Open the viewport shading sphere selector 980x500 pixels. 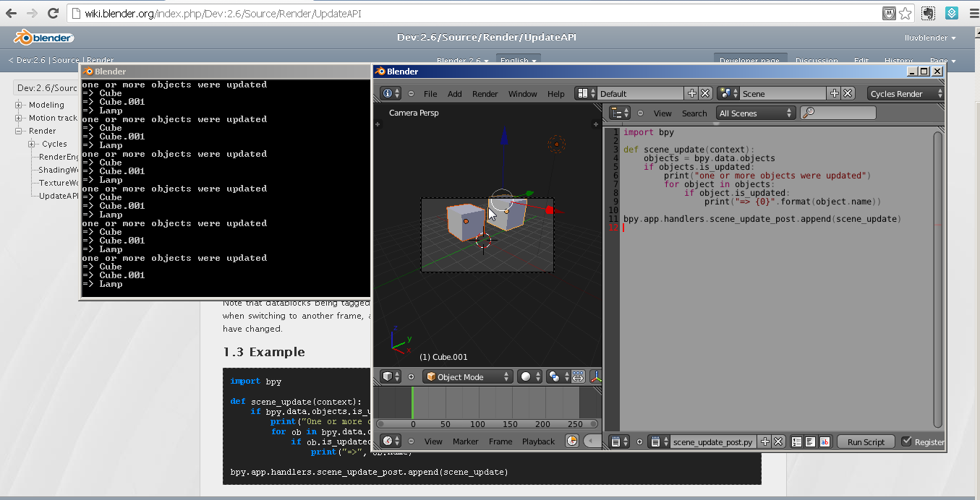click(530, 376)
